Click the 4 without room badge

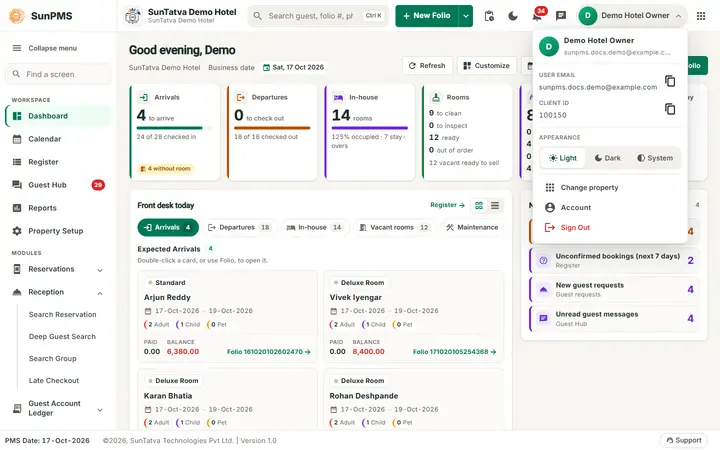coord(165,169)
